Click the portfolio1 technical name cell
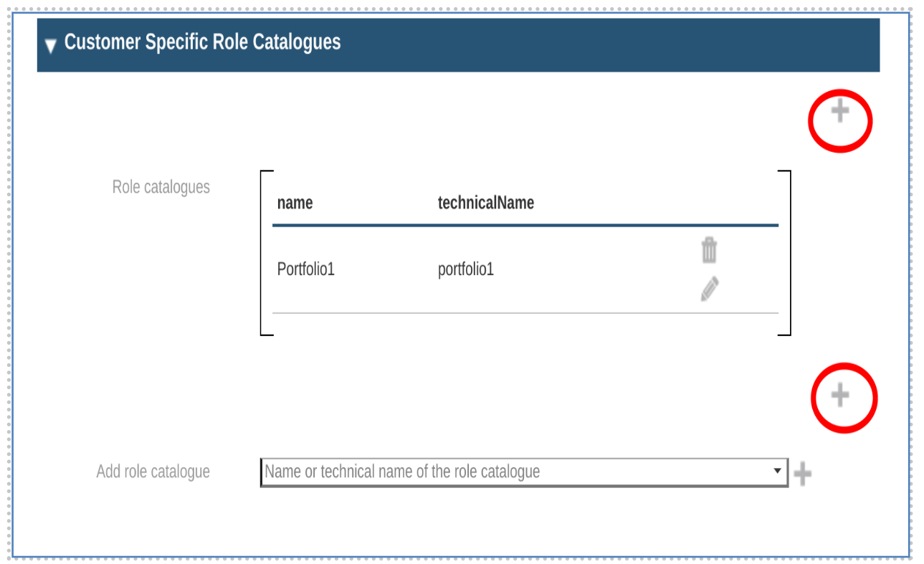924x564 pixels. tap(465, 269)
